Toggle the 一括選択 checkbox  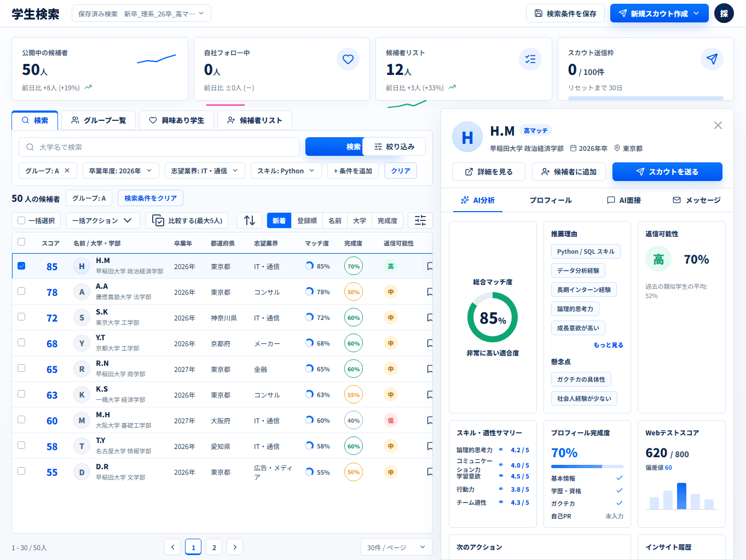[x=21, y=220]
